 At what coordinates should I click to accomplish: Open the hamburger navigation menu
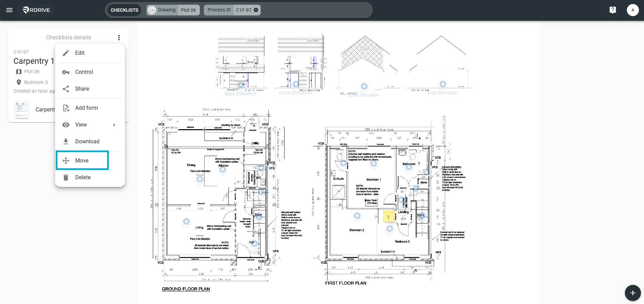point(9,10)
